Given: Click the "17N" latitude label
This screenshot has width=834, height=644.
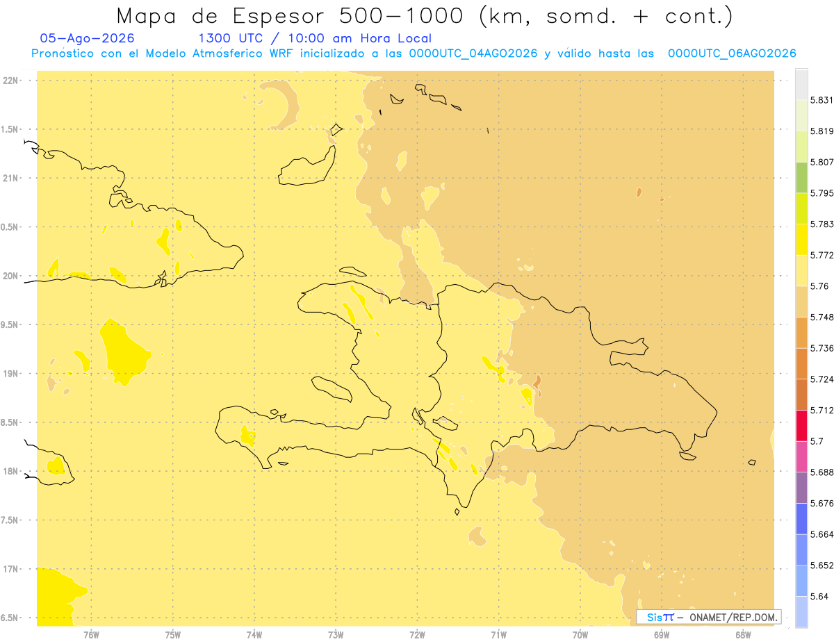Looking at the screenshot, I should (x=10, y=569).
